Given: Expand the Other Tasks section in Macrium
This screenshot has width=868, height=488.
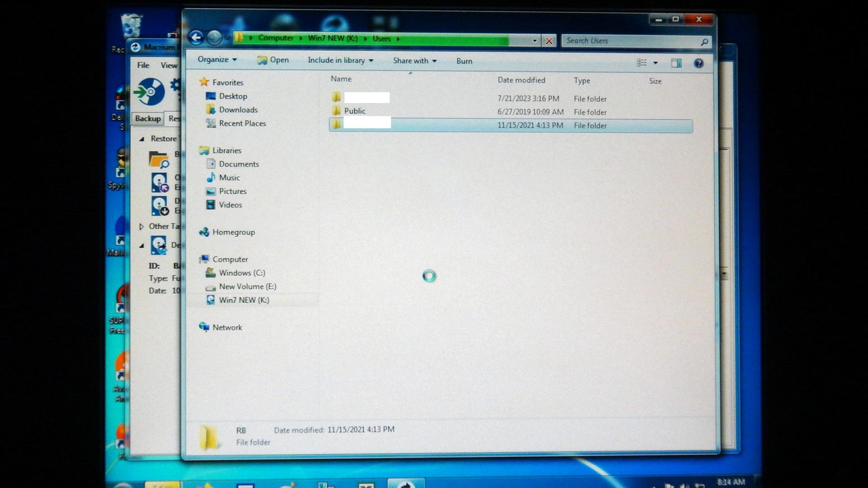Looking at the screenshot, I should 141,226.
